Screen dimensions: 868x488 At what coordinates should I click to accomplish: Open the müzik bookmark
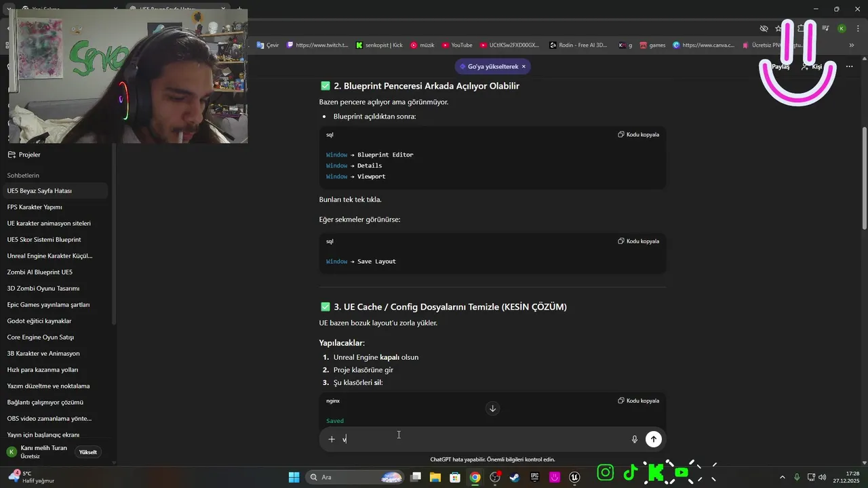422,45
